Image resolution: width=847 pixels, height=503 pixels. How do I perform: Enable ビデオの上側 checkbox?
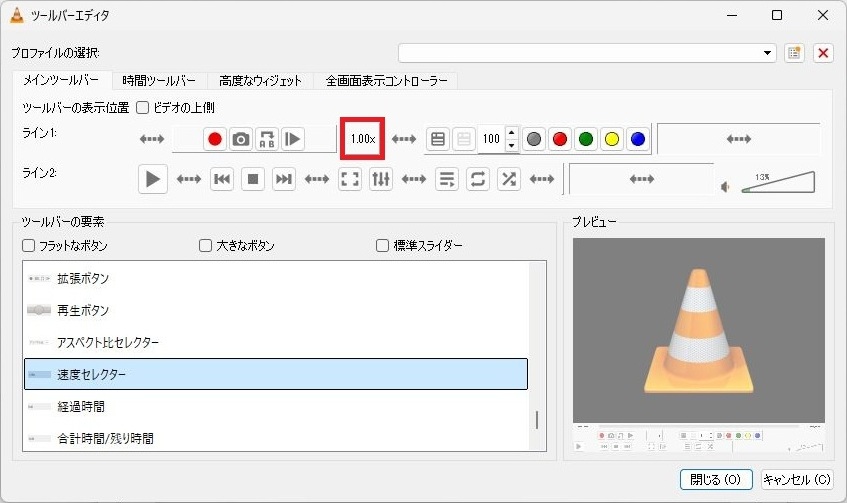tap(142, 107)
